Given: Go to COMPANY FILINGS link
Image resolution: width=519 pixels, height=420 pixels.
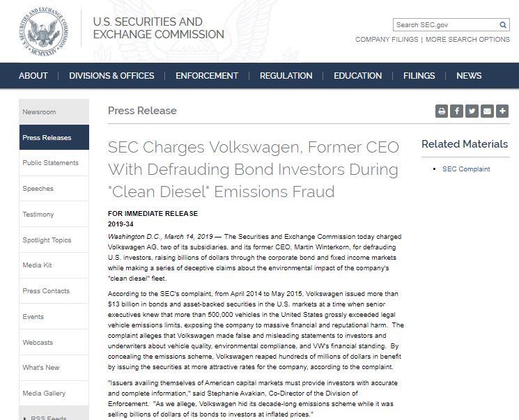Looking at the screenshot, I should [387, 40].
